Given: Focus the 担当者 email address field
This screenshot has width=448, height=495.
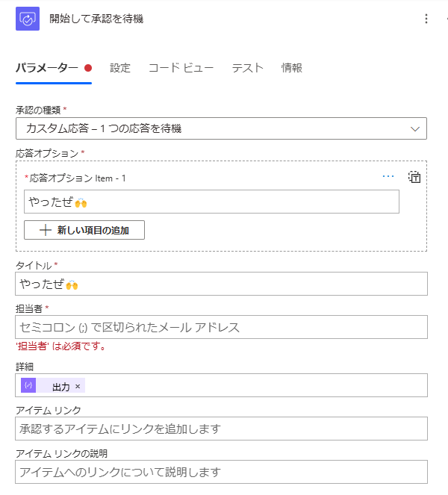Looking at the screenshot, I should click(x=221, y=327).
